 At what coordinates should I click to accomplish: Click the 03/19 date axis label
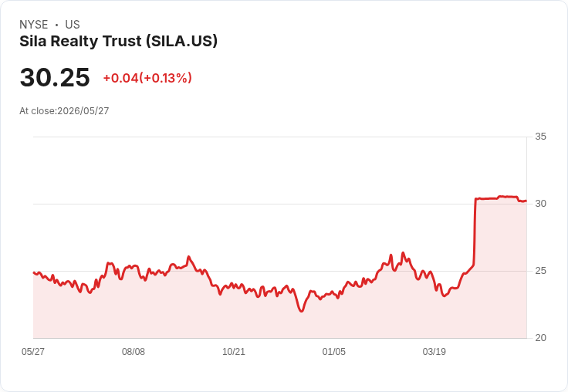434,351
